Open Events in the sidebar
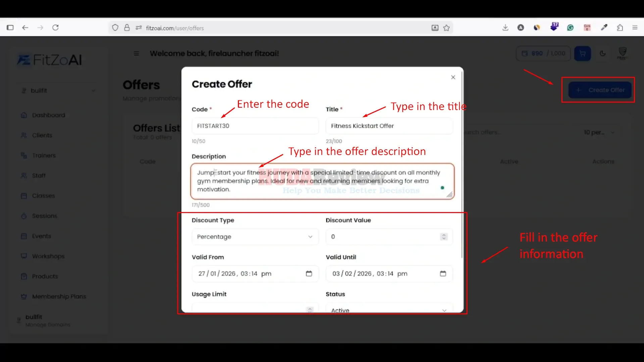 (x=41, y=236)
